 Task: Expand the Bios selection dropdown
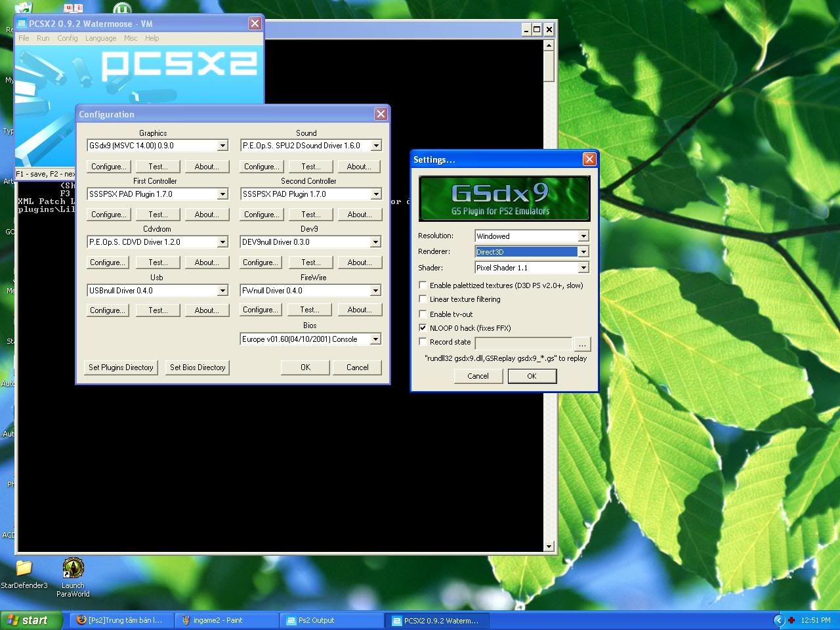375,339
